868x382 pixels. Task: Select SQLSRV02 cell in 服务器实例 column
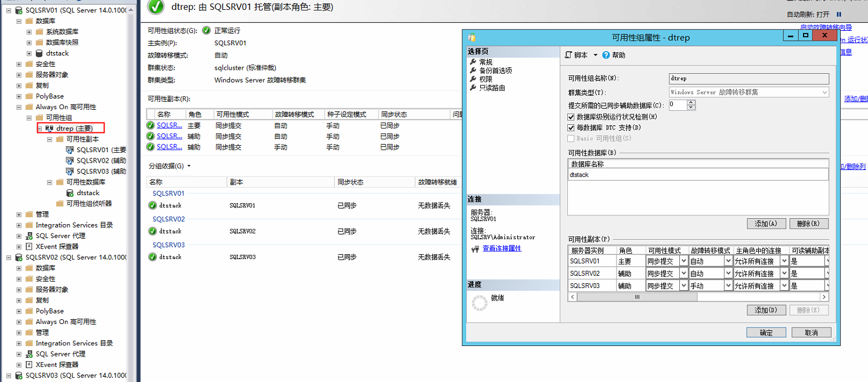592,273
